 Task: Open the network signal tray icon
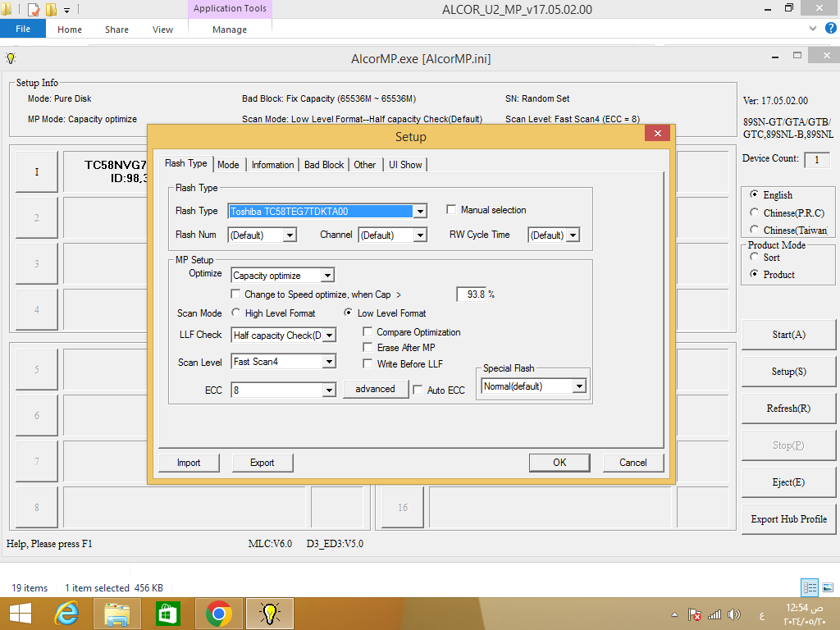(x=714, y=614)
